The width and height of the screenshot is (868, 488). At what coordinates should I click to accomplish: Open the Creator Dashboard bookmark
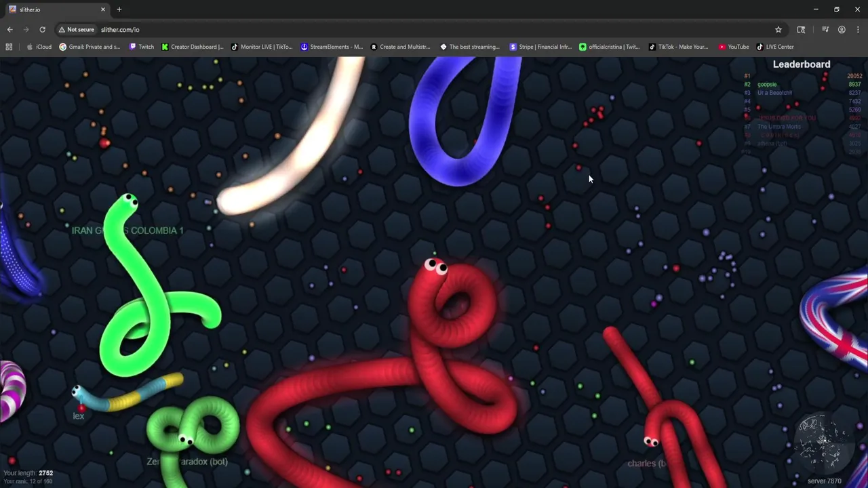pyautogui.click(x=192, y=47)
